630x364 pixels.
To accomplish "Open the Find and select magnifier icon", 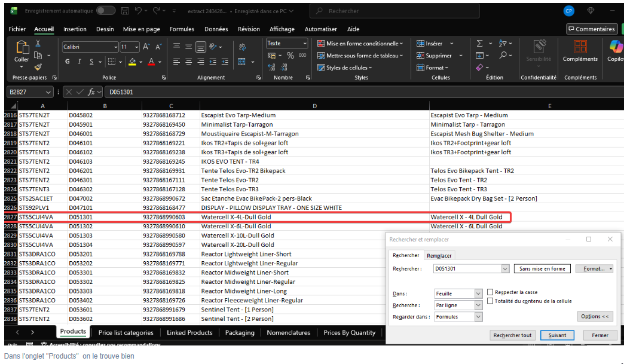I will pyautogui.click(x=503, y=56).
